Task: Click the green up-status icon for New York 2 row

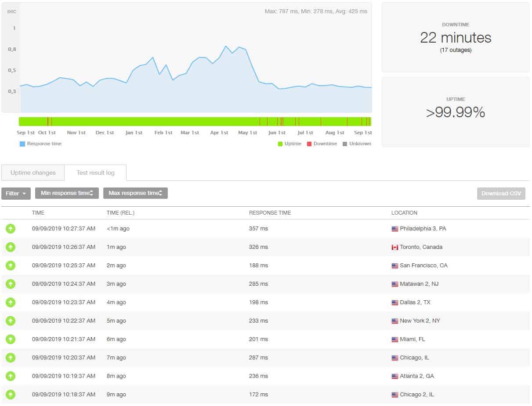Action: pos(11,321)
